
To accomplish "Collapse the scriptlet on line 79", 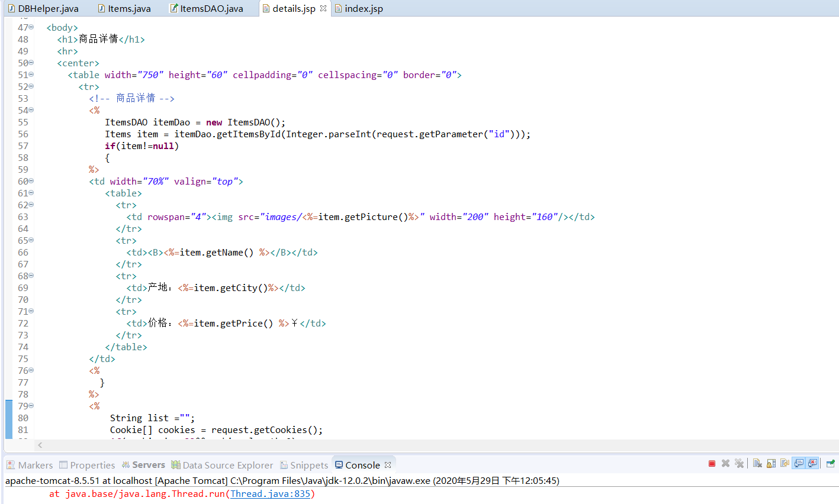I will (31, 406).
